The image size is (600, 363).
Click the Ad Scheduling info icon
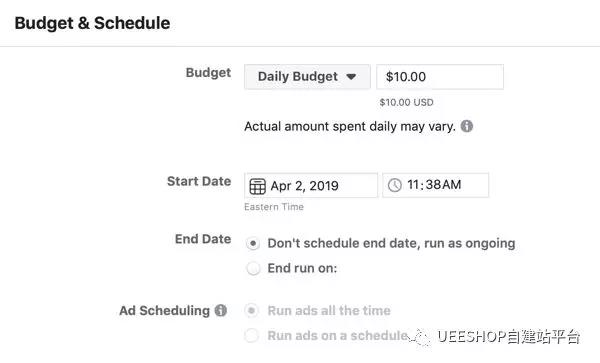(221, 310)
